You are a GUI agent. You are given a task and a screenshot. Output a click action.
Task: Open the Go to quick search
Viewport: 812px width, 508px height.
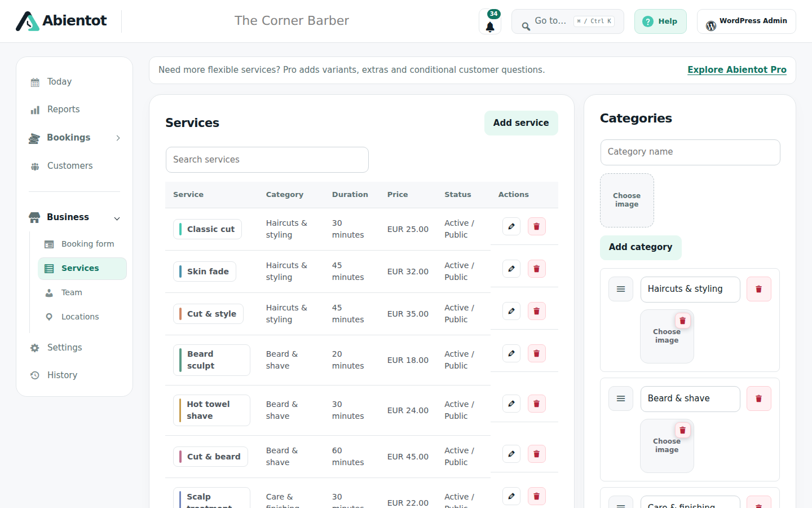(x=568, y=21)
